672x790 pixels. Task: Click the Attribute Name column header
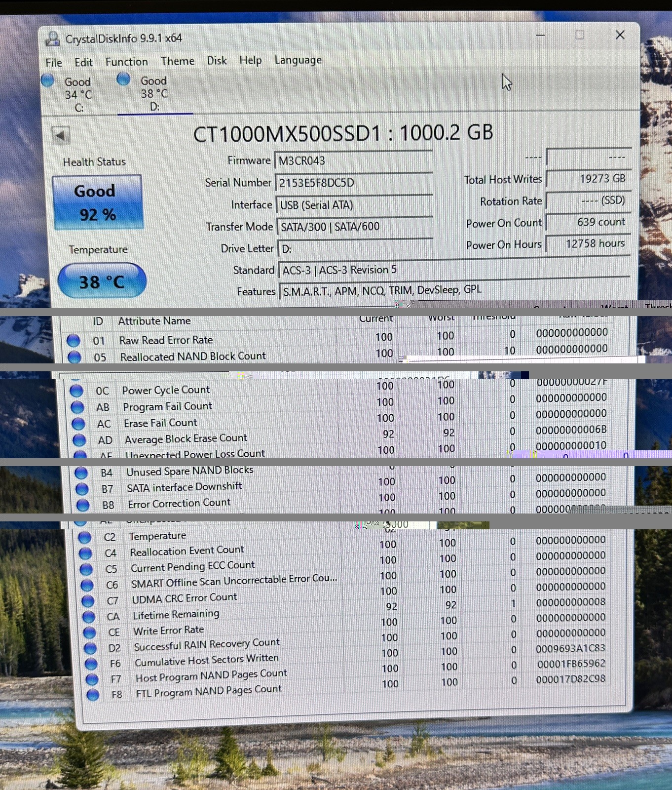coord(154,321)
